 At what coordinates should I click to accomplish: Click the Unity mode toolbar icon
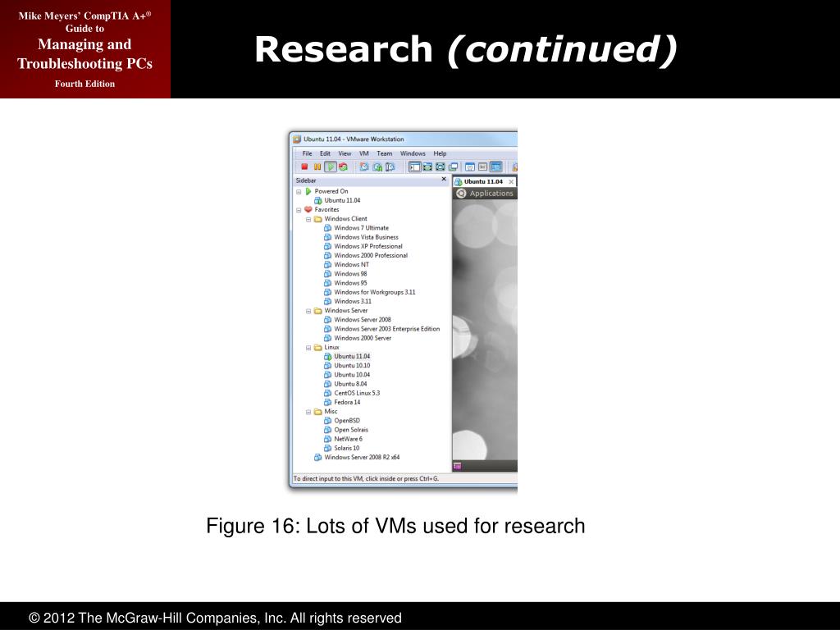click(453, 167)
